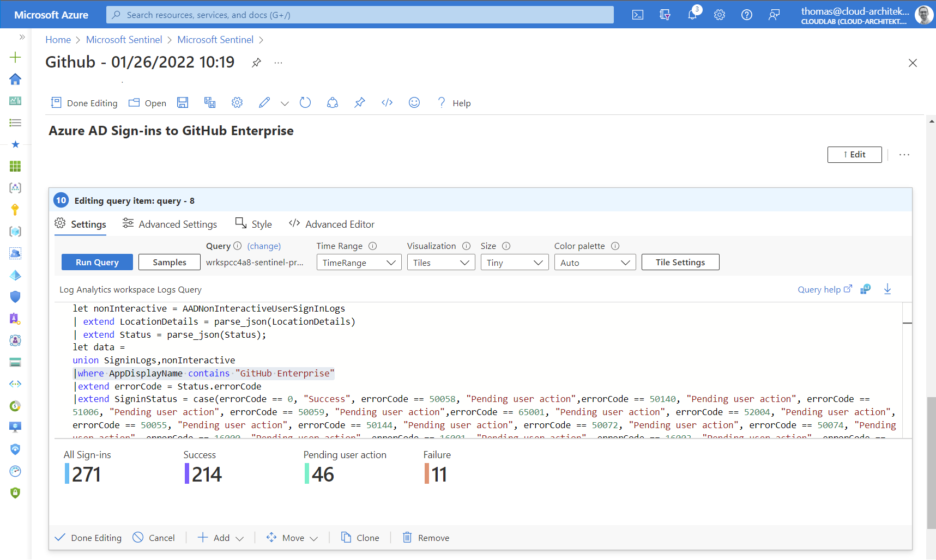The height and width of the screenshot is (560, 936).
Task: Click Done Editing in the toolbar
Action: click(84, 103)
